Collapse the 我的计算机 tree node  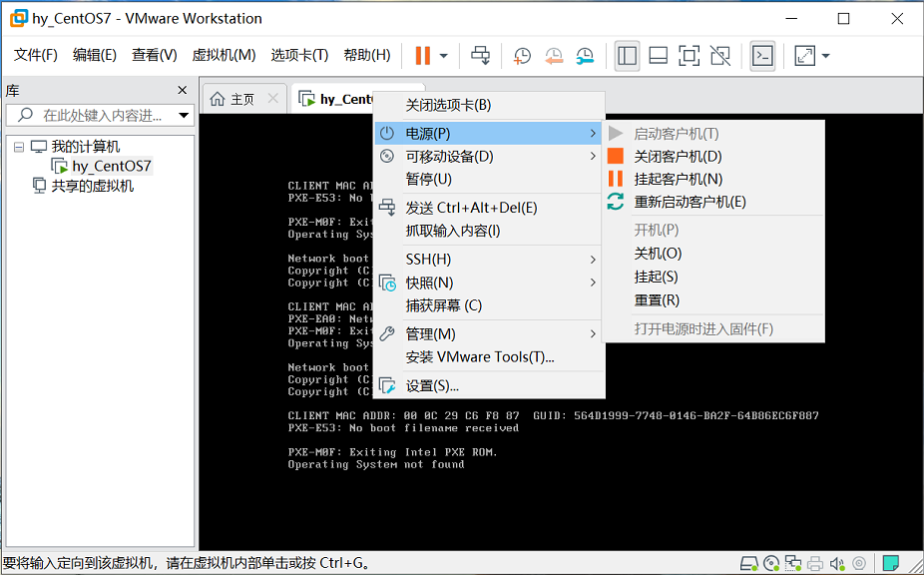coord(19,147)
